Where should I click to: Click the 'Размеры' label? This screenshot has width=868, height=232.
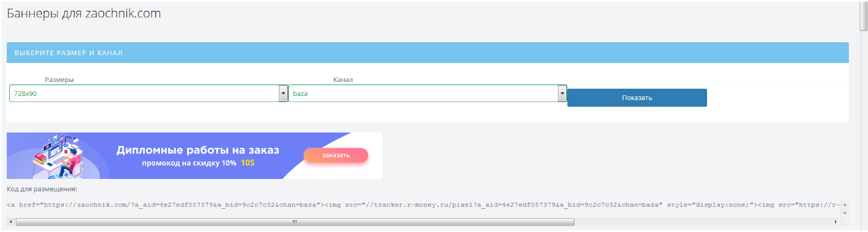(x=59, y=80)
